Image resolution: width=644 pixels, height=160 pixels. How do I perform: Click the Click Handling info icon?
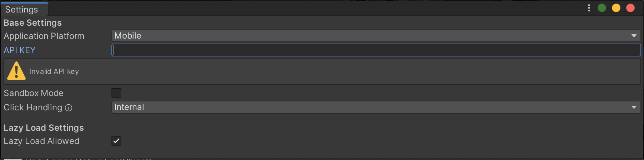(69, 107)
